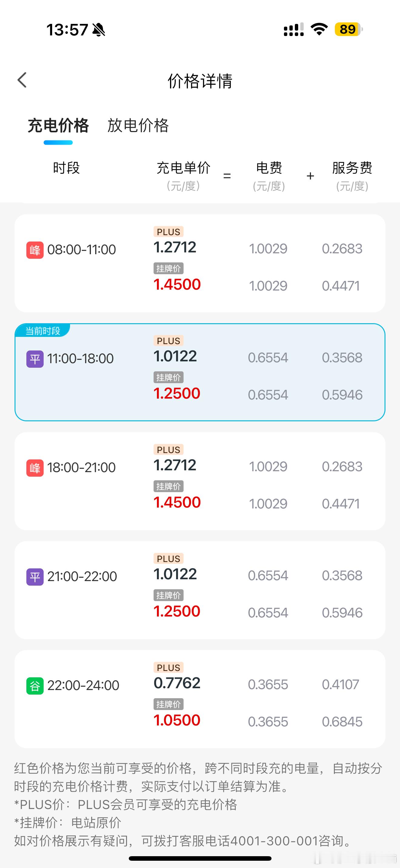Tap the home indicator bar at bottom
This screenshot has width=400, height=868.
pyautogui.click(x=200, y=858)
